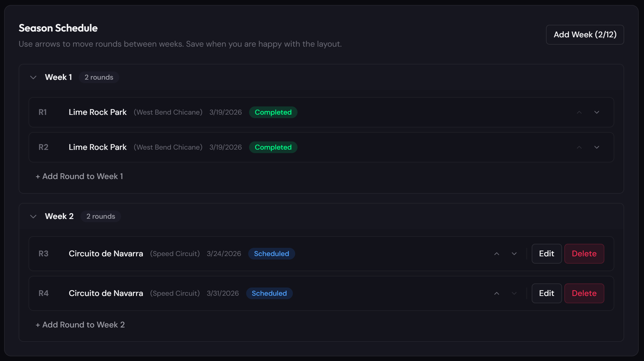644x361 pixels.
Task: Move R3 Circuito de Navarra down
Action: pos(514,254)
